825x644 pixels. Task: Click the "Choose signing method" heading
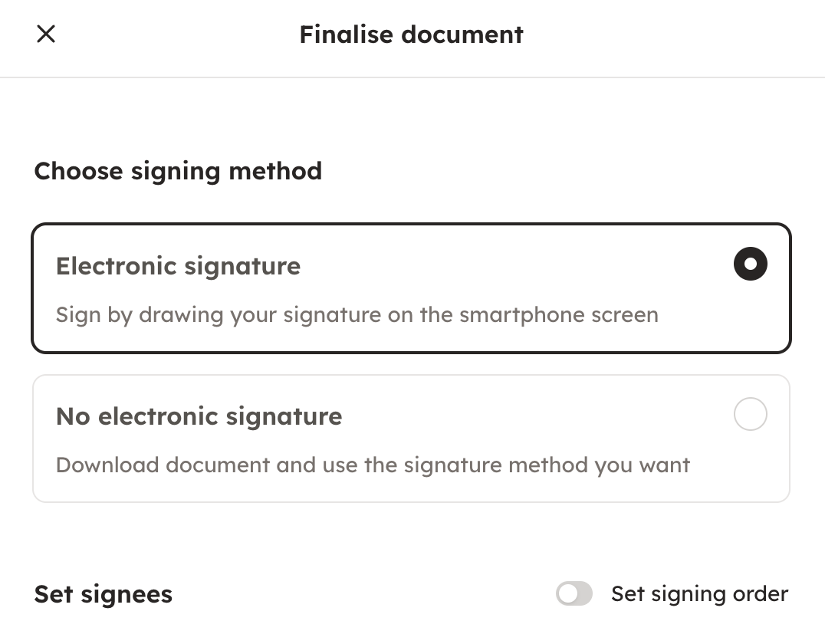tap(178, 171)
